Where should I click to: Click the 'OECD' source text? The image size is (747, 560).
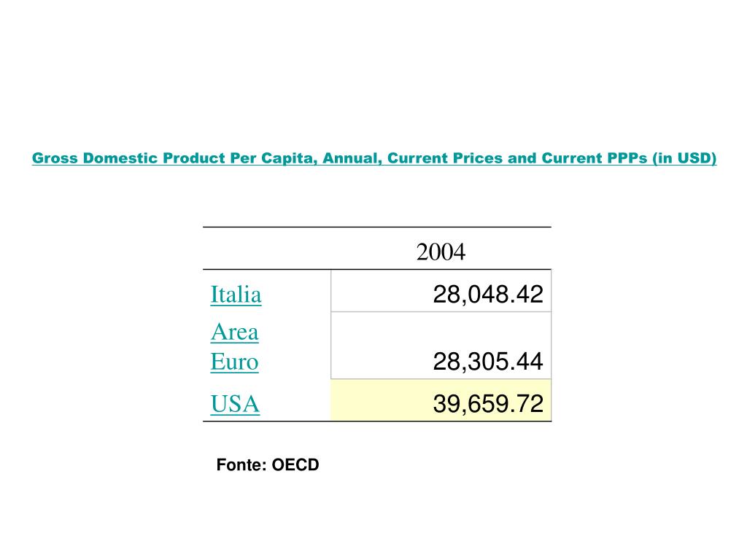tap(295, 465)
